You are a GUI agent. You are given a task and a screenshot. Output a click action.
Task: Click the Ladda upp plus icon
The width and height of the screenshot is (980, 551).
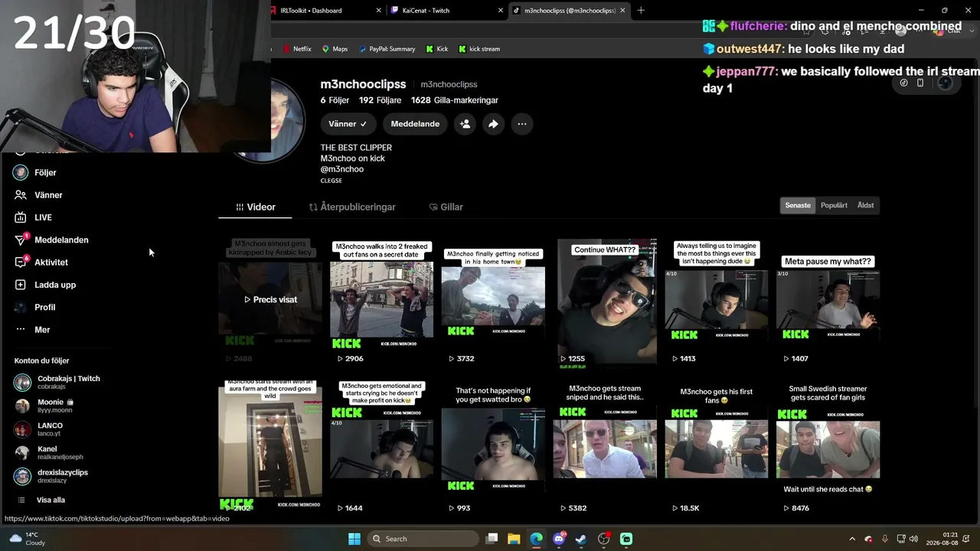click(x=21, y=285)
